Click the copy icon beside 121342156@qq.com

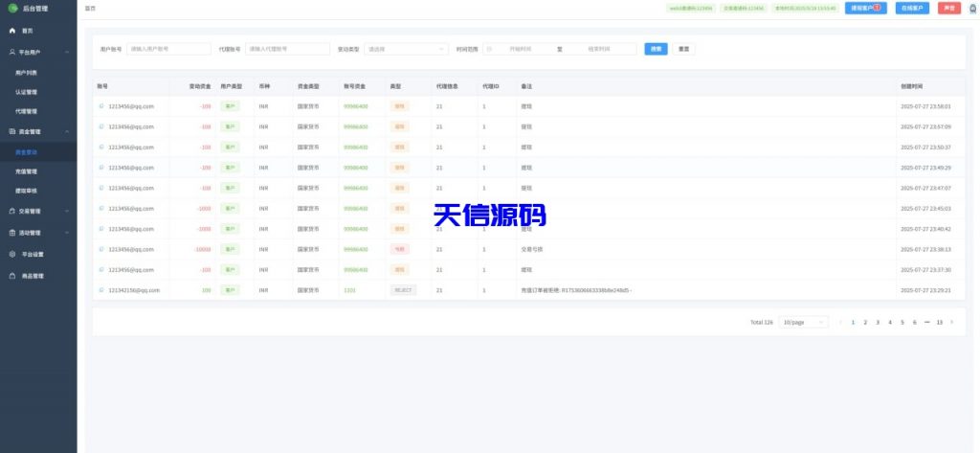101,289
